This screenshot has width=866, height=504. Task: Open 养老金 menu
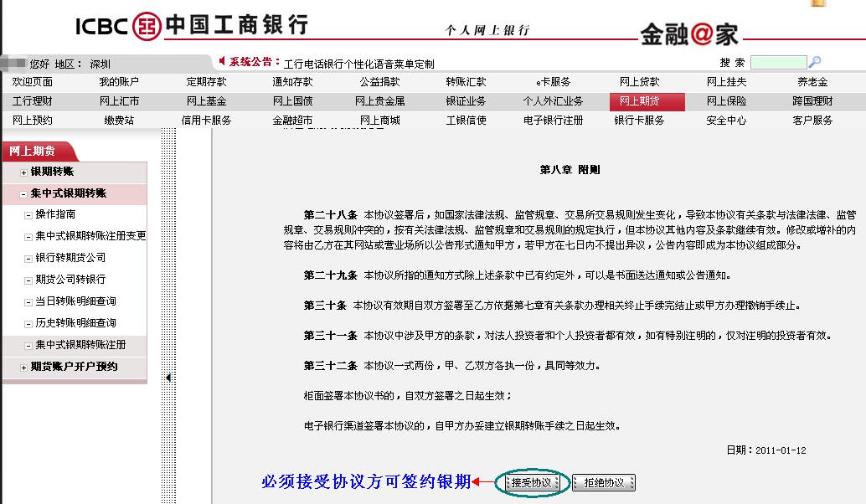tap(812, 82)
